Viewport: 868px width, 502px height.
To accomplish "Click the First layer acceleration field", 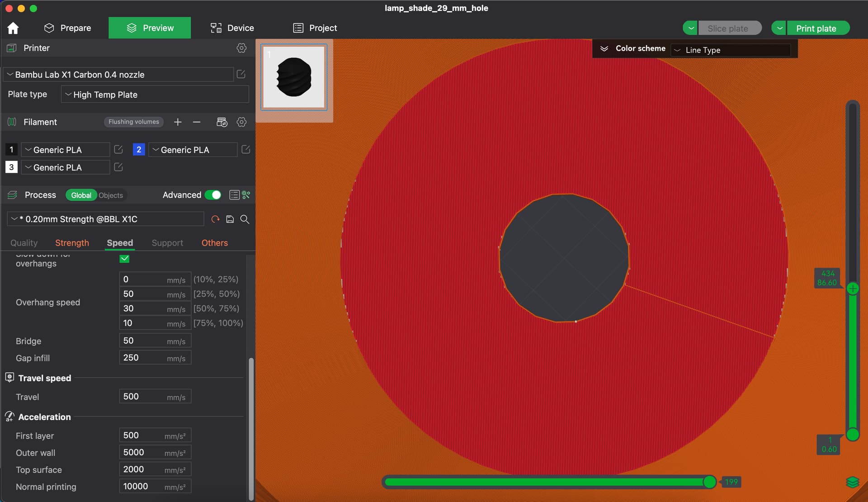I will click(155, 436).
